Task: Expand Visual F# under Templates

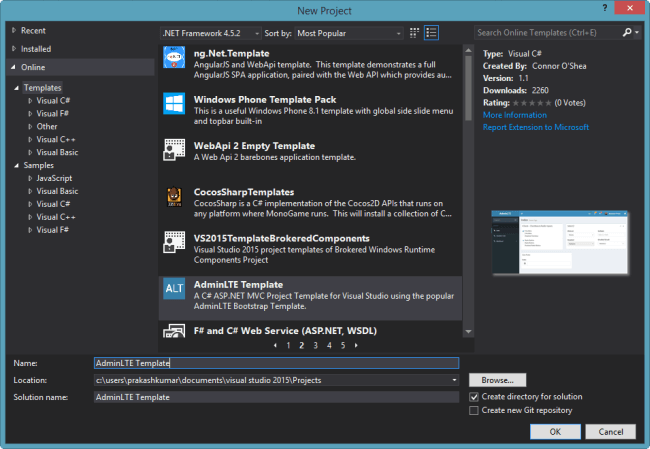Action: 30,113
